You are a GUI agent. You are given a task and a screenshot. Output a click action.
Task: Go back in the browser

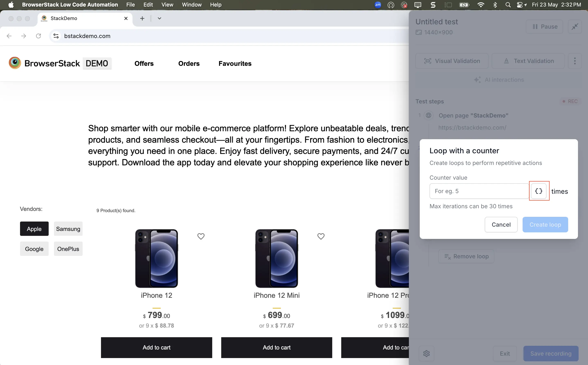[x=9, y=36]
